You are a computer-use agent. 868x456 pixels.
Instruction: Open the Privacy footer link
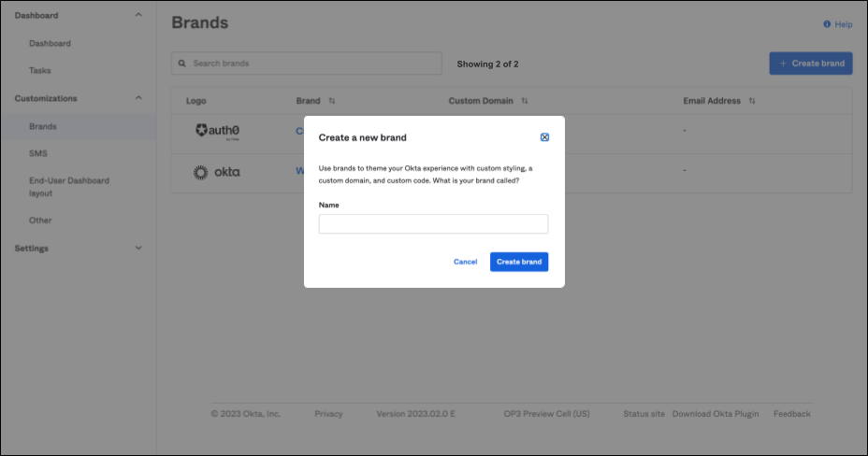328,414
